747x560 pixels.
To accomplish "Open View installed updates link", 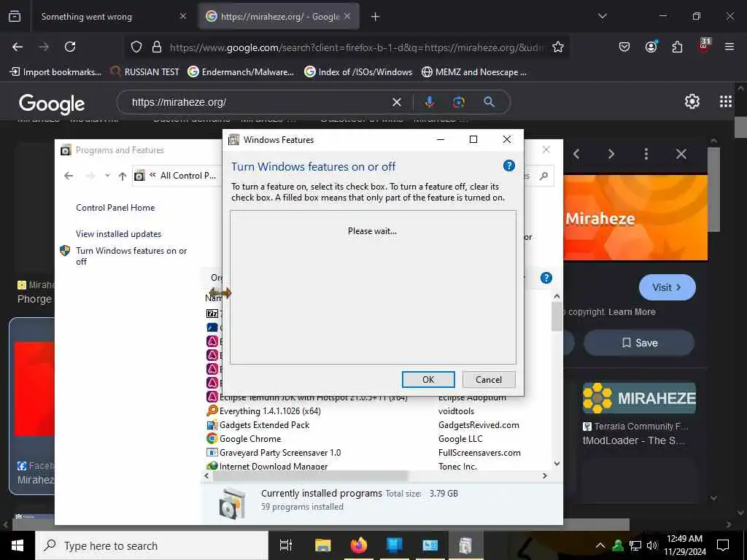I will [119, 234].
